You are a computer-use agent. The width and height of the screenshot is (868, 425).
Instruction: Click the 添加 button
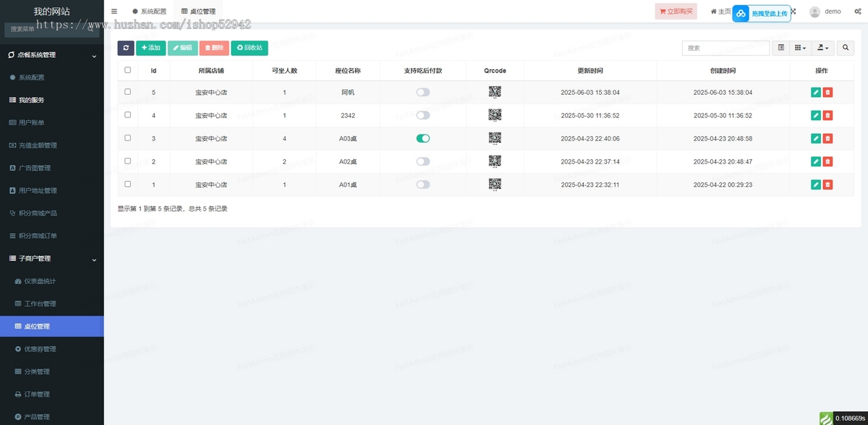click(x=151, y=48)
